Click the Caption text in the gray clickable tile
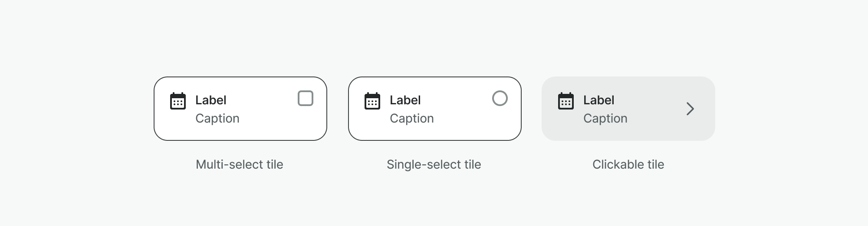This screenshot has height=226, width=868. coord(605,118)
